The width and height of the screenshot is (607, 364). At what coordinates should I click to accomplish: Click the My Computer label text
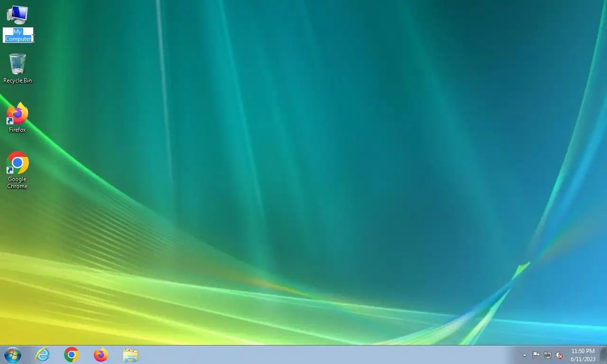[18, 35]
